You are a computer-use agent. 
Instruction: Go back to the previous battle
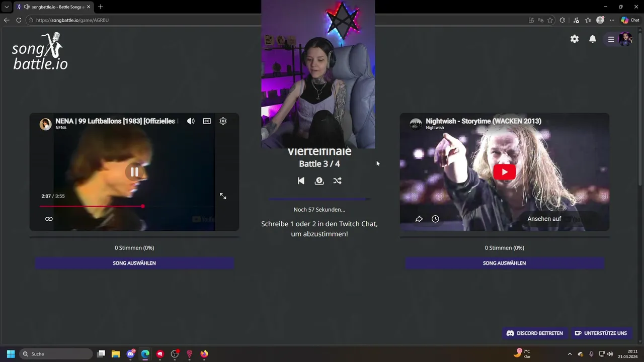(301, 180)
